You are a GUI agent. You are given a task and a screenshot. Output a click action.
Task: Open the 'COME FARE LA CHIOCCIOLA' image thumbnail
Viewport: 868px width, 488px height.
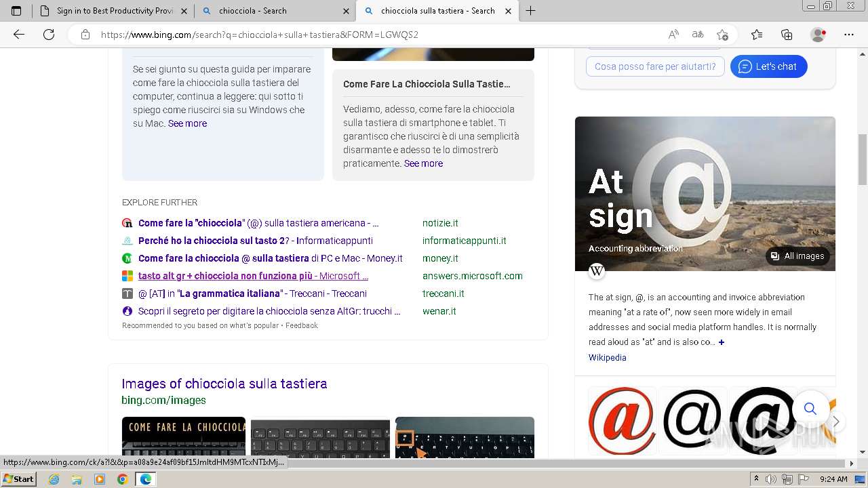184,437
